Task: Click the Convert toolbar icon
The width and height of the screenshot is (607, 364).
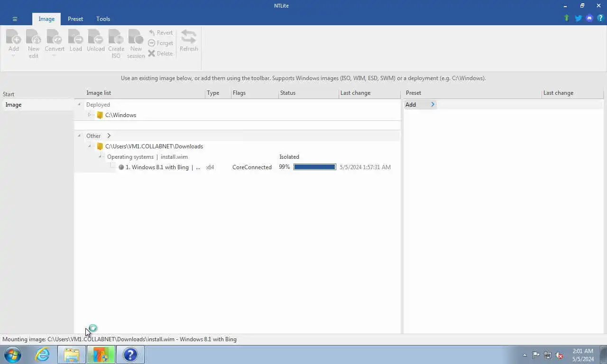Action: [54, 37]
